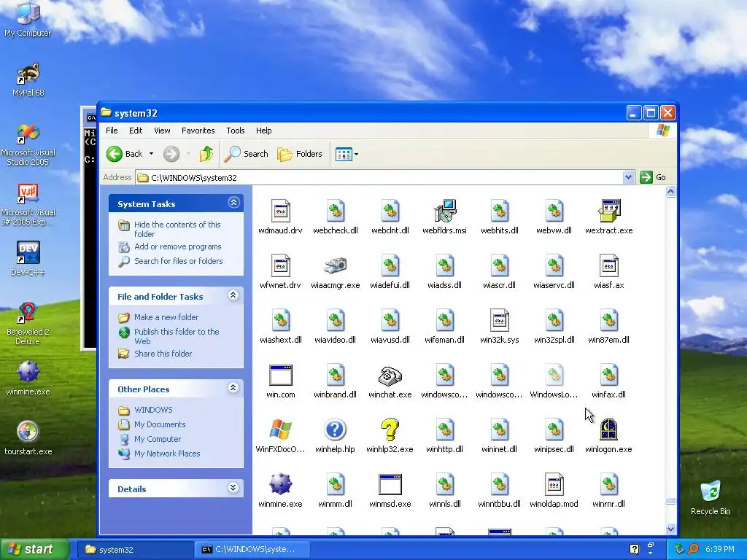Image resolution: width=747 pixels, height=560 pixels.
Task: Click Add or remove programs link
Action: point(178,246)
